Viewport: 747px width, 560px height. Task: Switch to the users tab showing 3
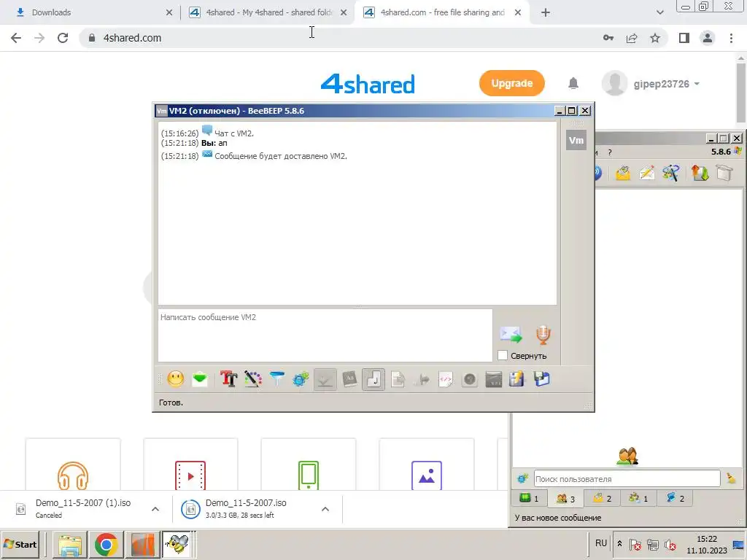coord(565,498)
